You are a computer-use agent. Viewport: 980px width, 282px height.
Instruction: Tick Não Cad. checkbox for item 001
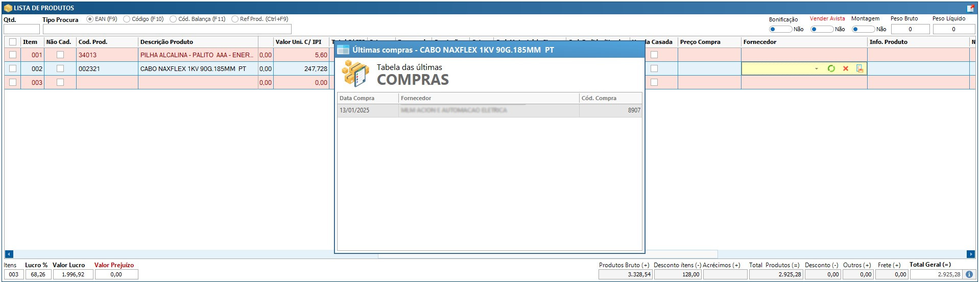click(60, 55)
